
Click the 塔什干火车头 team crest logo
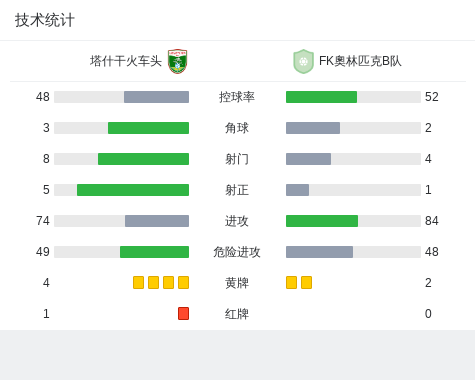(177, 61)
